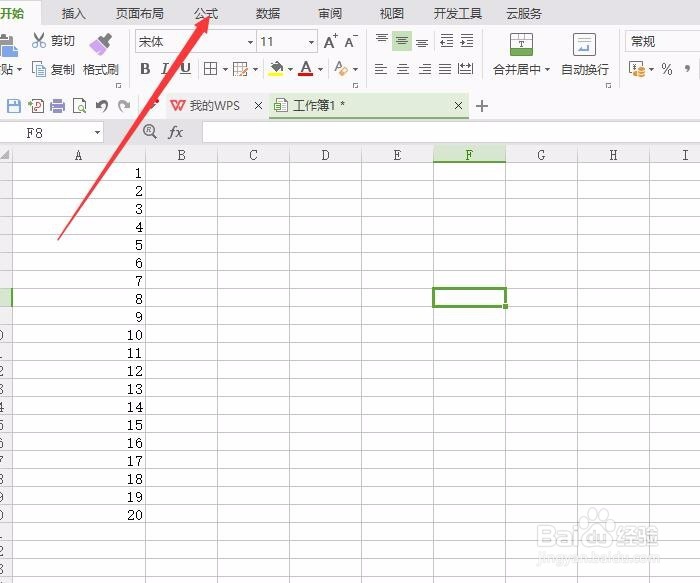Apply percent style format
This screenshot has height=583, width=700.
coord(667,69)
